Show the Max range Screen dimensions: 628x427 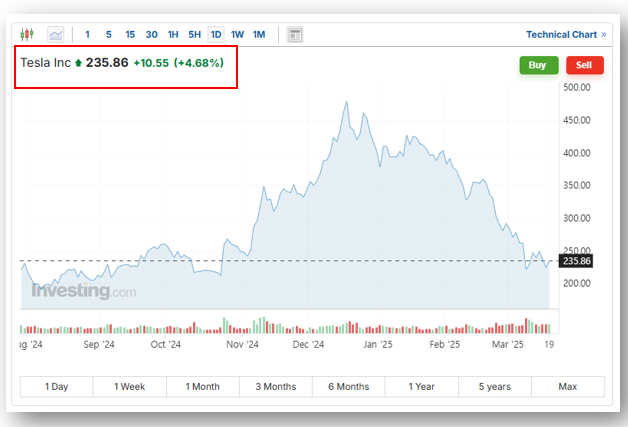coord(568,387)
